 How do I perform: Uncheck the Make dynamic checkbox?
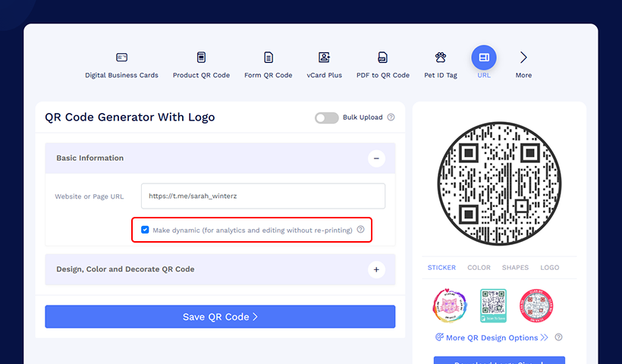[x=145, y=230]
